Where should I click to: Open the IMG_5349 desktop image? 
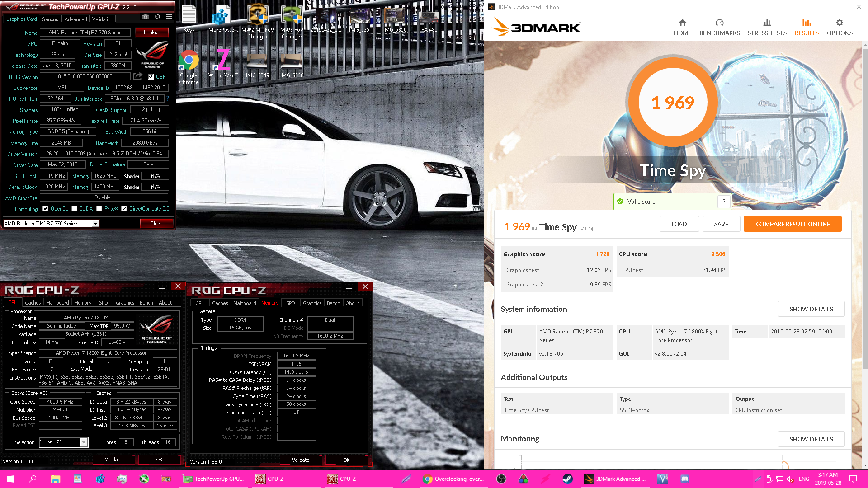257,66
